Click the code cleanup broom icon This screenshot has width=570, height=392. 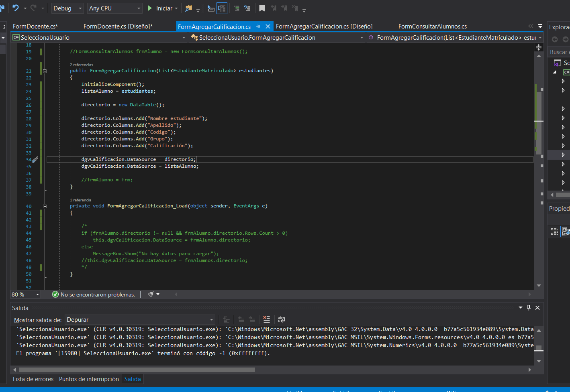pyautogui.click(x=151, y=295)
